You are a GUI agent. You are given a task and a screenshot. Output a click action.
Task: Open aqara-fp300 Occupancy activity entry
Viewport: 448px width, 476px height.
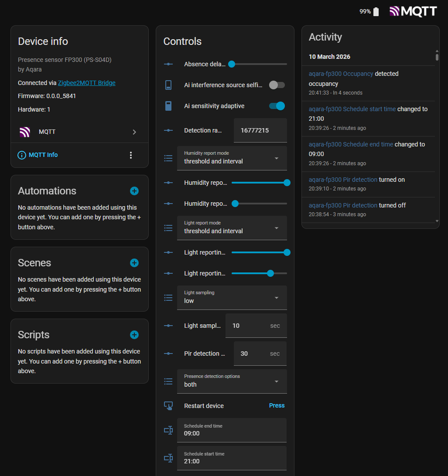341,74
